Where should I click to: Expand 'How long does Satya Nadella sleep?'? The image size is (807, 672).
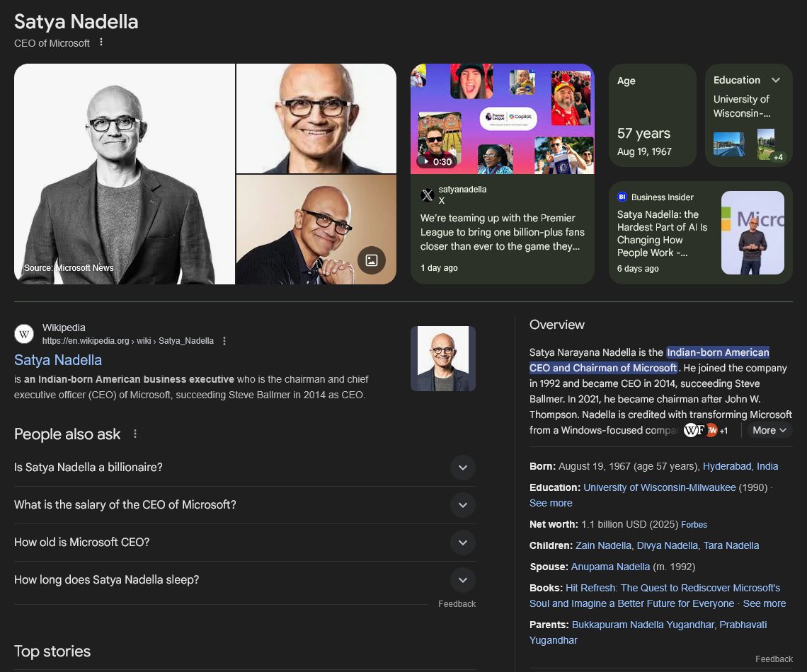[x=245, y=580]
